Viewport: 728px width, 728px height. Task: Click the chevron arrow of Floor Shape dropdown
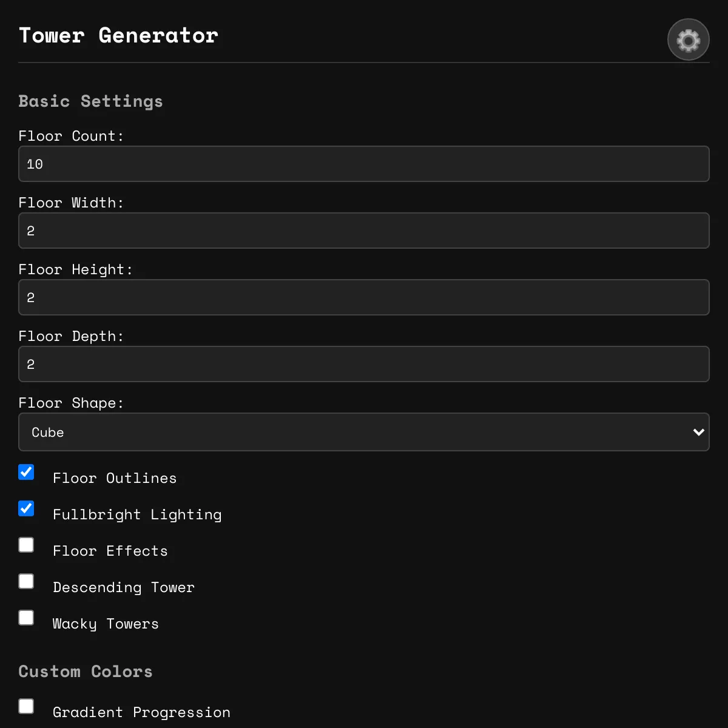coord(698,432)
